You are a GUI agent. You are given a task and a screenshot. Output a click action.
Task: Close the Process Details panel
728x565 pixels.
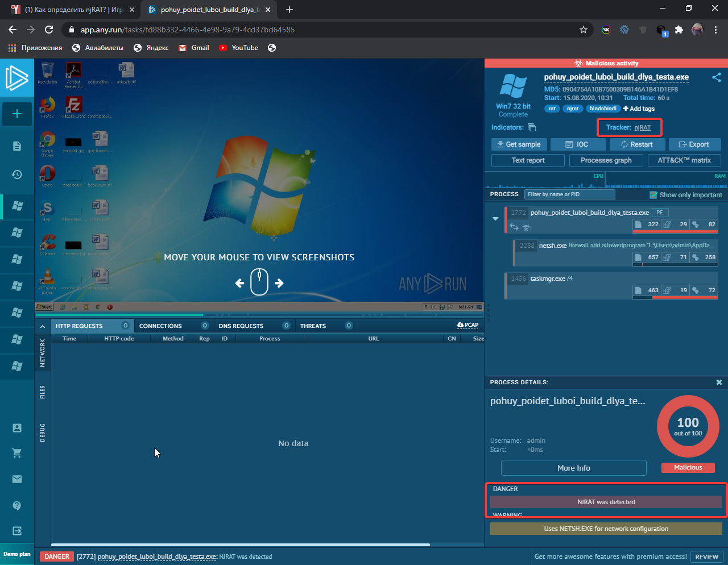point(719,383)
